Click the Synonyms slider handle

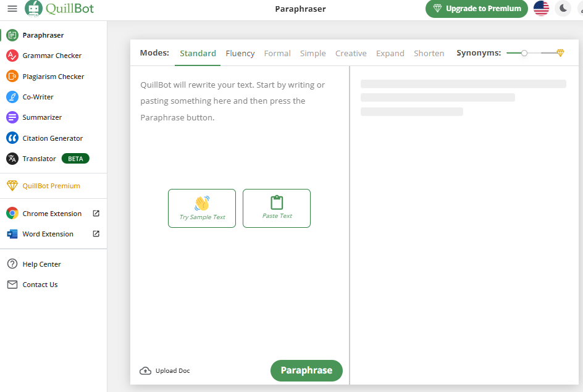(x=524, y=53)
